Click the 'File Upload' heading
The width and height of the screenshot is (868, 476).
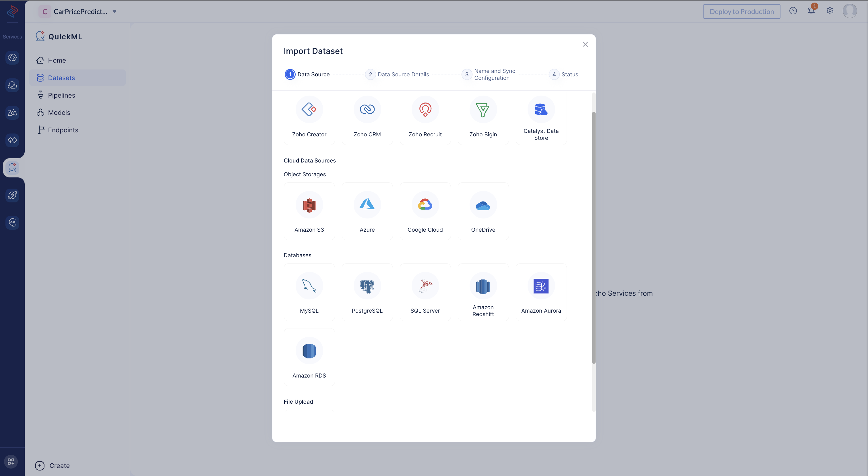(298, 401)
